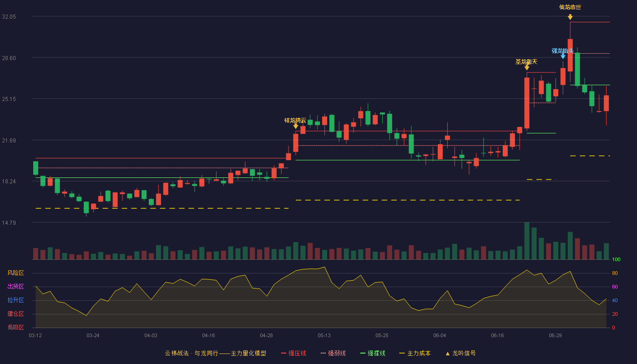Select the 风险区 zone label
This screenshot has height=364, width=637.
(15, 273)
